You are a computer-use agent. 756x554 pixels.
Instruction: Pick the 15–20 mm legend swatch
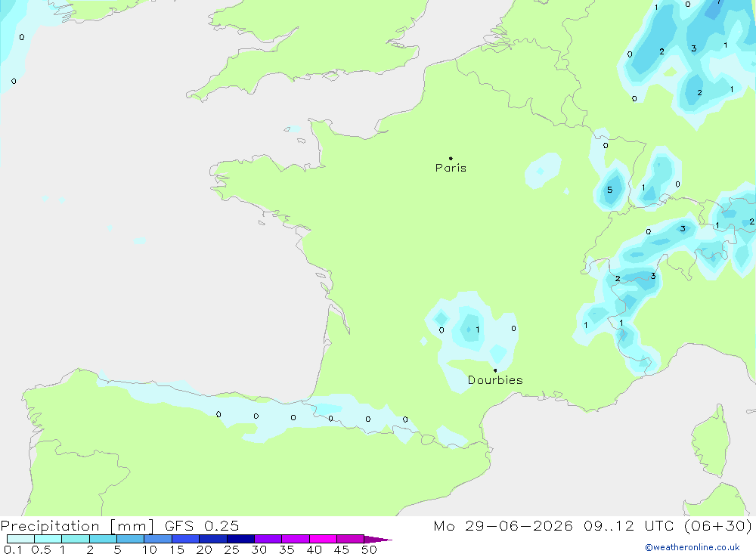(186, 539)
